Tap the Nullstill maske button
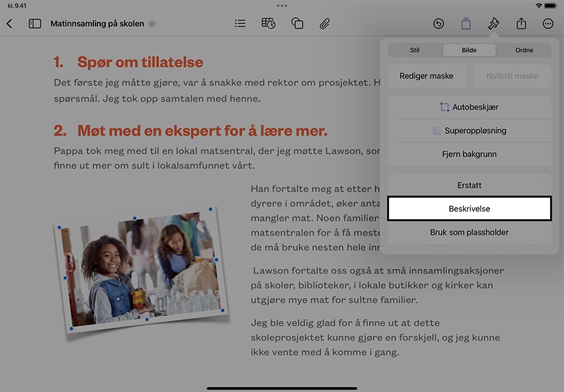This screenshot has height=392, width=564. tap(512, 76)
